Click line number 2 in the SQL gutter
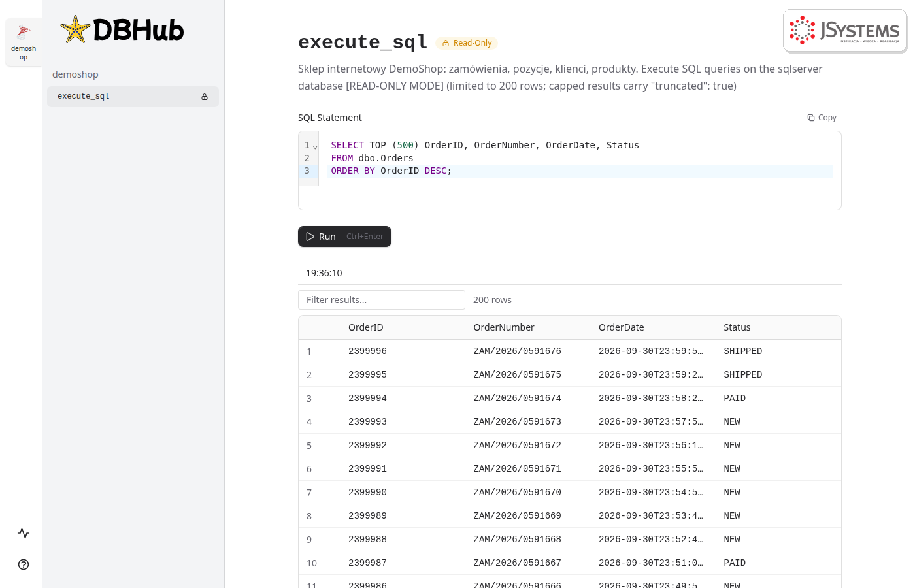This screenshot has height=588, width=915. pyautogui.click(x=307, y=159)
